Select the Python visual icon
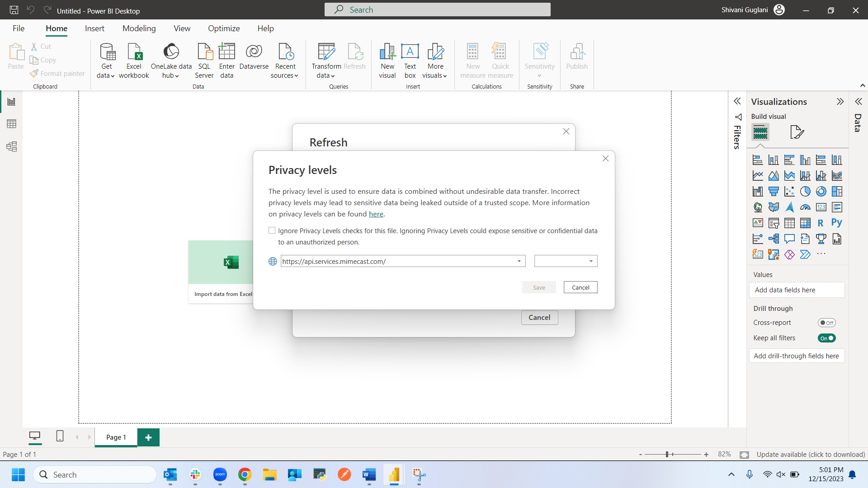 tap(836, 223)
